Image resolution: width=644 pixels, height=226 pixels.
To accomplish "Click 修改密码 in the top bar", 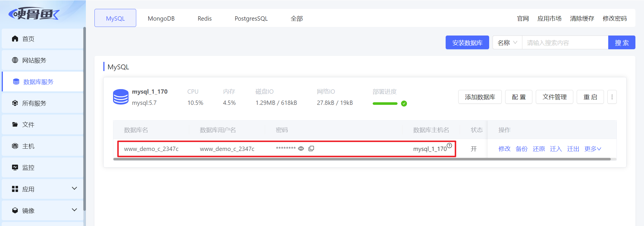I will (x=615, y=18).
